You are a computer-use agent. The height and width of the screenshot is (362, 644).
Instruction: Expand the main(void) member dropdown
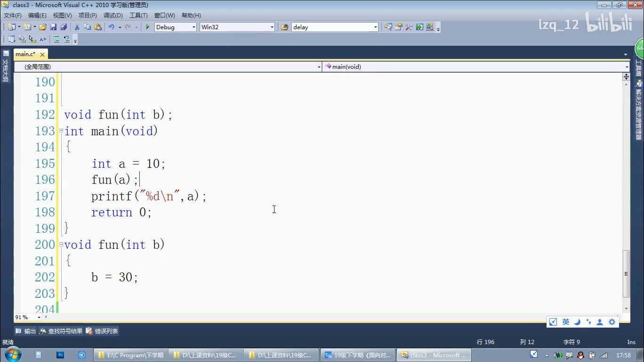click(626, 67)
